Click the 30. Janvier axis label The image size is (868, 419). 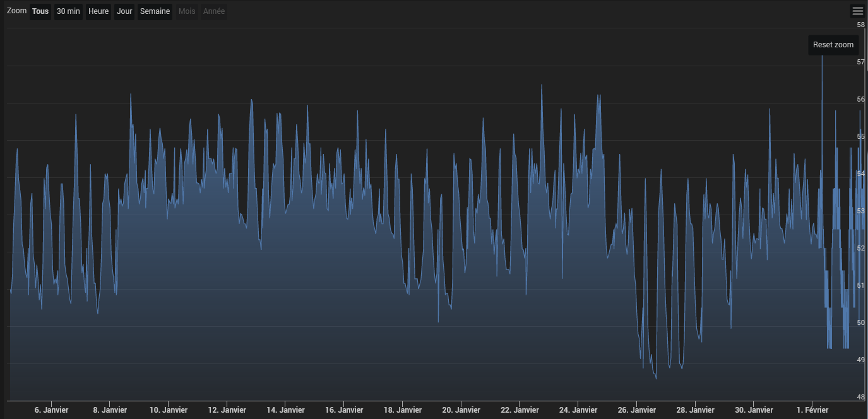coord(754,410)
